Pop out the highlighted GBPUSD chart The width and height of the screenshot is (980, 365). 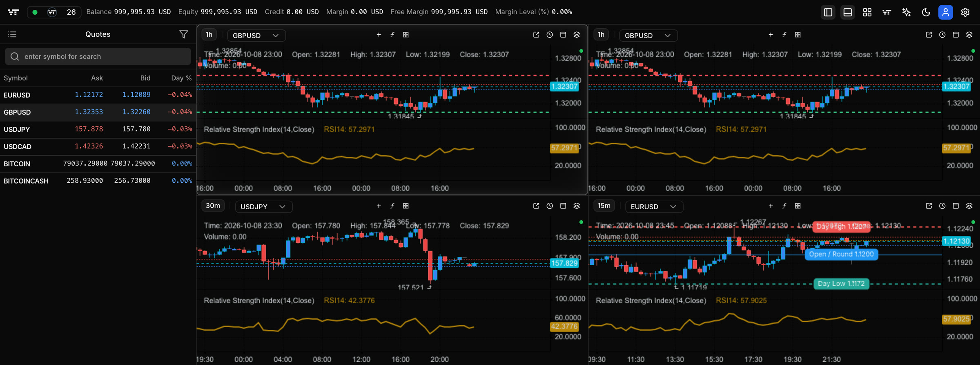(x=536, y=35)
